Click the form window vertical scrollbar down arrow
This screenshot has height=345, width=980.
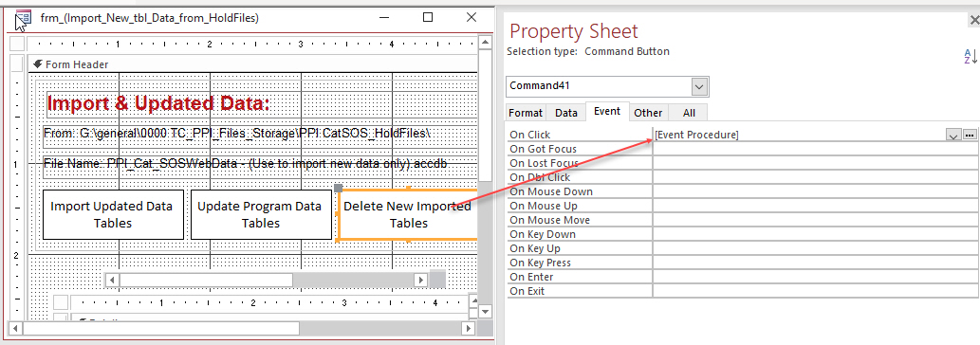click(485, 311)
